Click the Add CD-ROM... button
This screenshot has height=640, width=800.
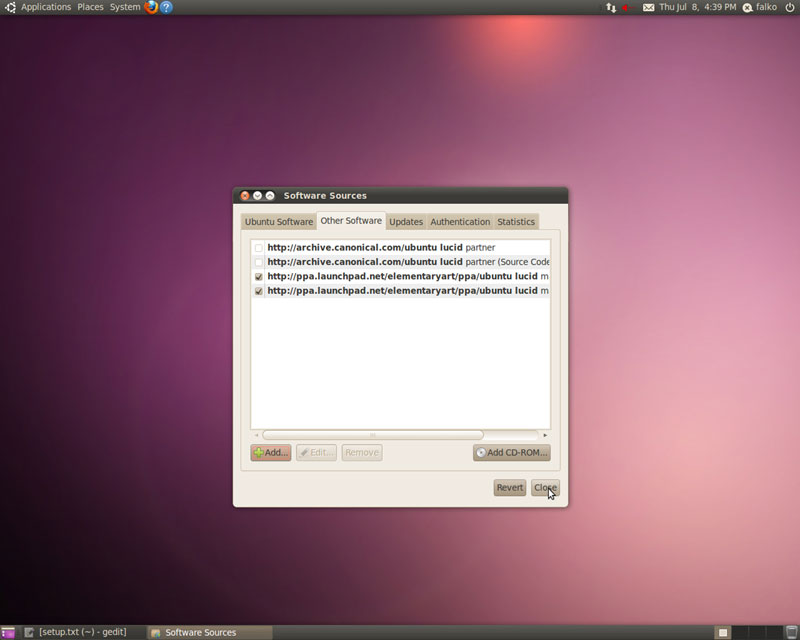[x=512, y=453]
